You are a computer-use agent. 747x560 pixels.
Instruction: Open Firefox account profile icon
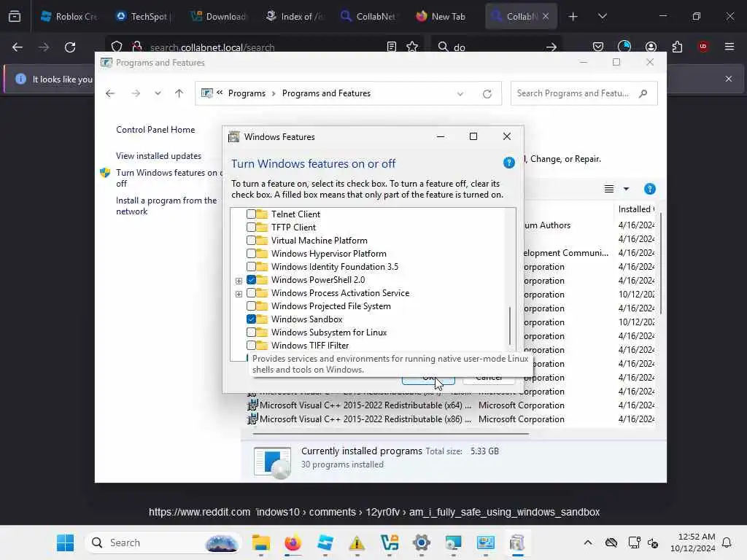(x=651, y=47)
